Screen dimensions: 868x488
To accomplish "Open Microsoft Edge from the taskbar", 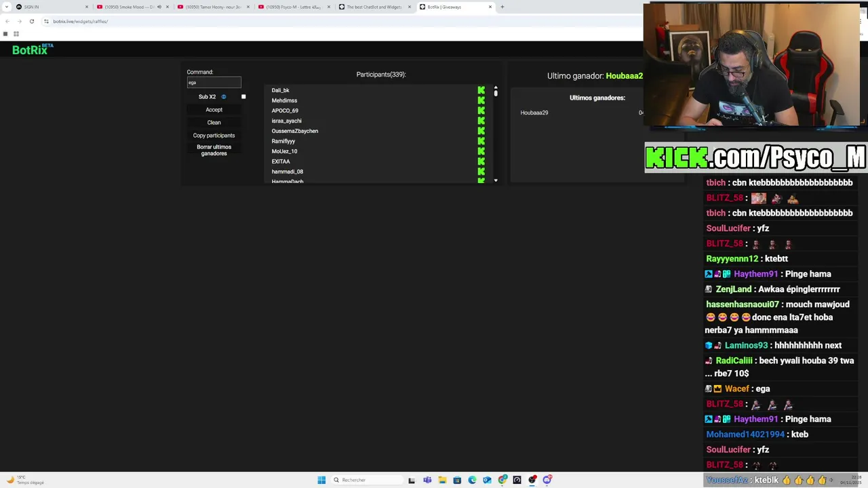I will 472,480.
